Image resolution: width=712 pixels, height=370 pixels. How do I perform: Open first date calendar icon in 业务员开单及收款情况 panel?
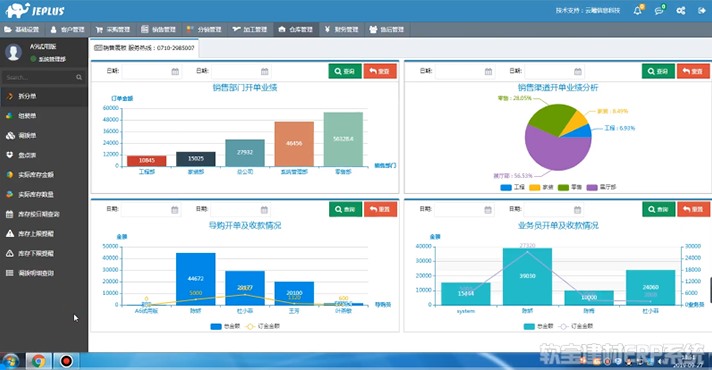488,210
